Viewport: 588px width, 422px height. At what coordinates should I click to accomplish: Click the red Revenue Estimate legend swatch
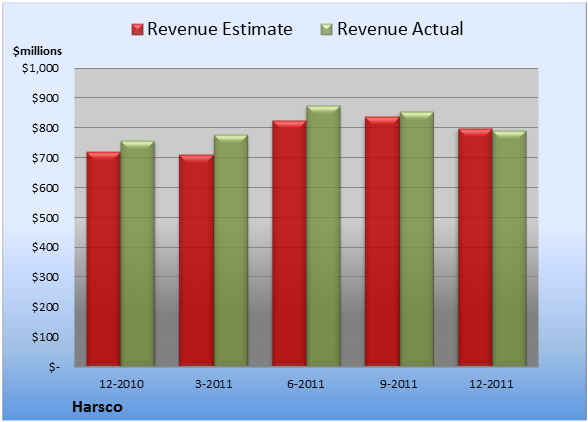pos(137,30)
